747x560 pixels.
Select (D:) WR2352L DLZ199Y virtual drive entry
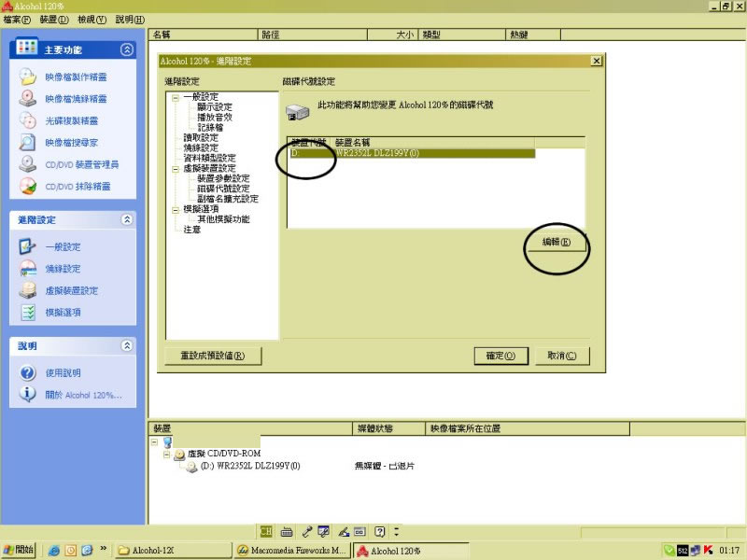pyautogui.click(x=249, y=466)
